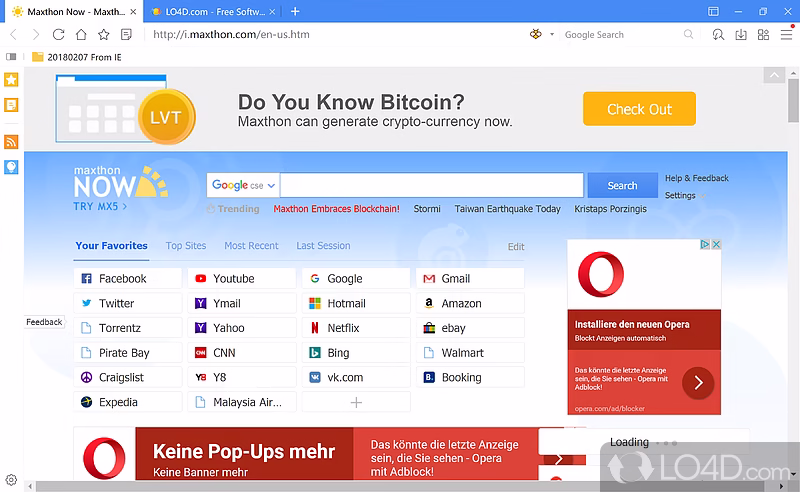This screenshot has height=492, width=800.
Task: Close the Opera ad with X
Action: point(716,244)
